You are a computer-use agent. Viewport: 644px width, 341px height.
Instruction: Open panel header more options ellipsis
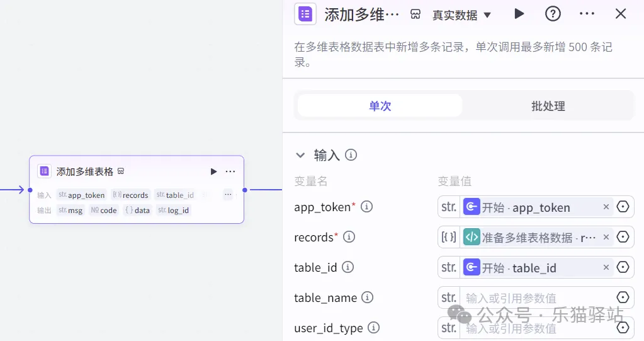point(587,14)
